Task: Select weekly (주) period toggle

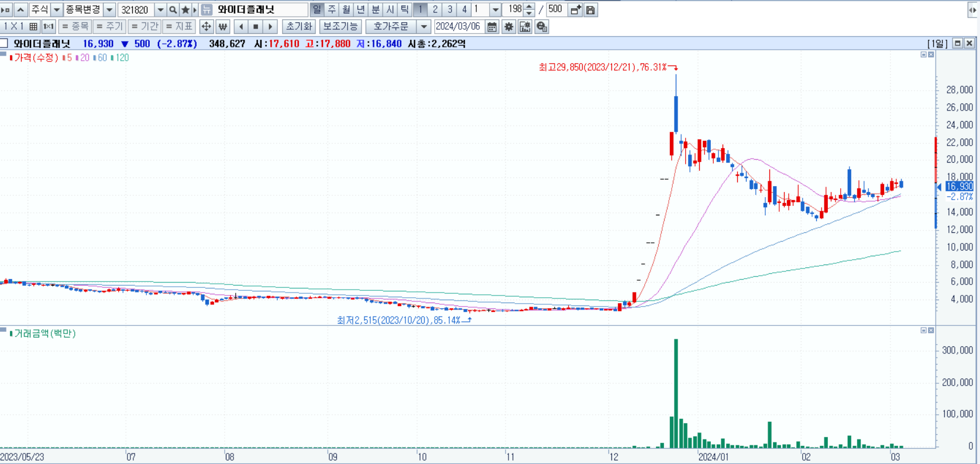Action: [332, 10]
